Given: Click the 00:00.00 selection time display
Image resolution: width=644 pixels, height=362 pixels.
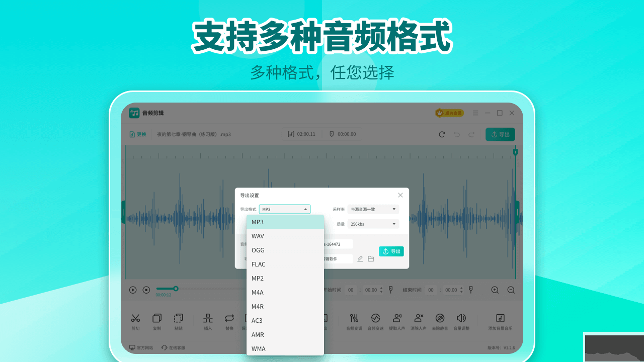Looking at the screenshot, I should pos(343,134).
